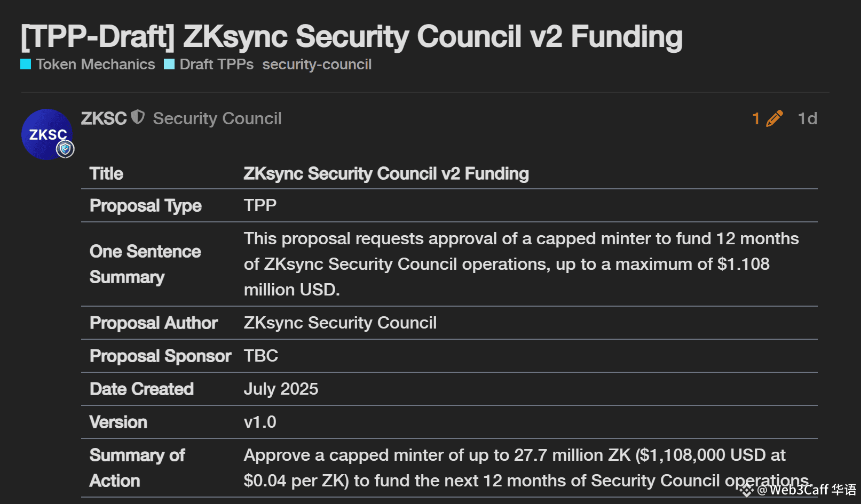Viewport: 861px width, 504px height.
Task: Open the ZKSC user avatar
Action: [47, 134]
